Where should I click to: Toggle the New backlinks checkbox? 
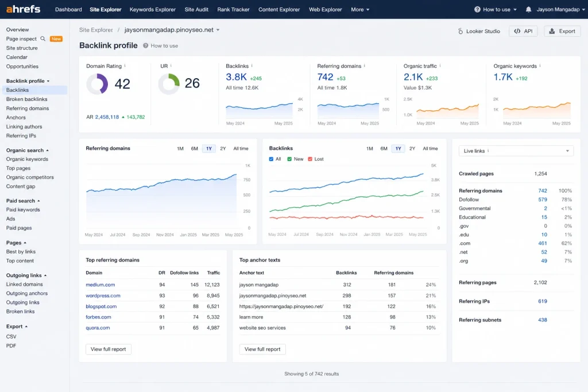click(x=289, y=159)
